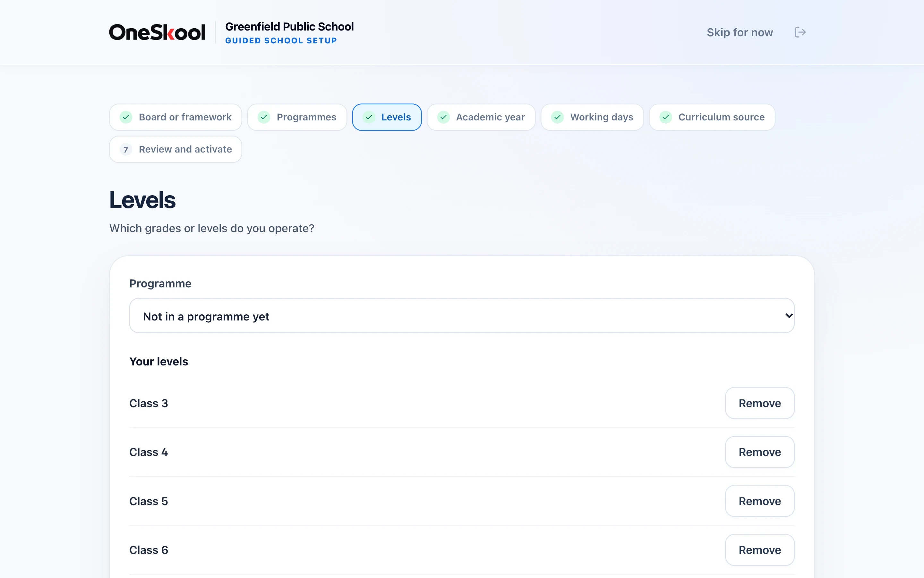The height and width of the screenshot is (578, 924).
Task: Click the Programme dropdown chevron arrow
Action: [789, 315]
